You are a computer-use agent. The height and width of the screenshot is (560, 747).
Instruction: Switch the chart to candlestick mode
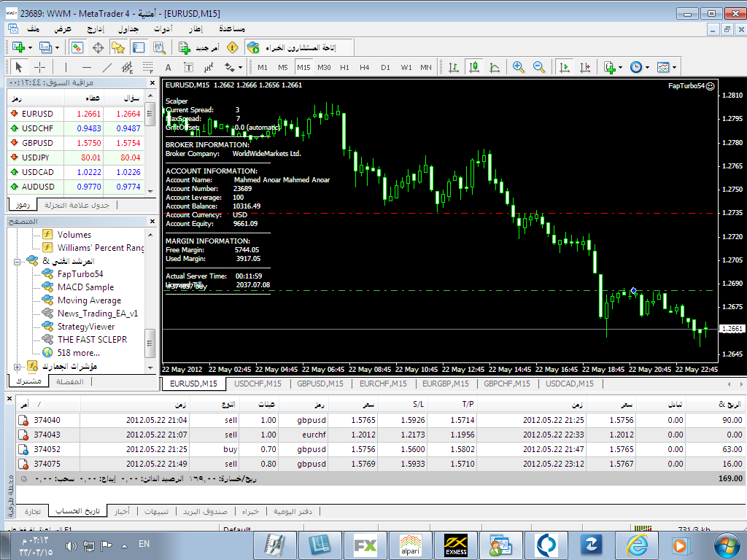pos(474,67)
